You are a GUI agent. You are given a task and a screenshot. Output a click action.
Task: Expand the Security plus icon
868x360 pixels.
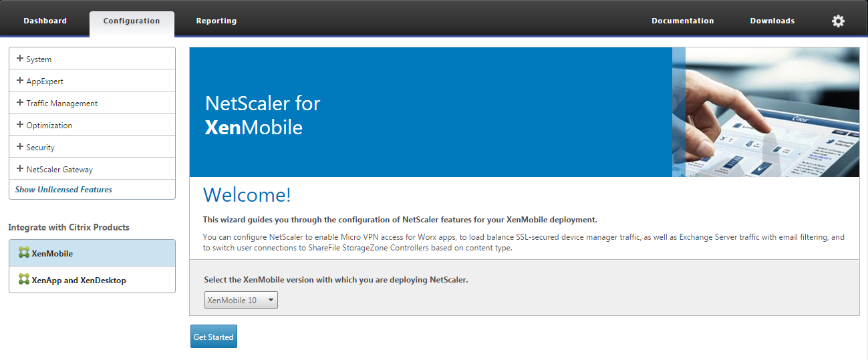pyautogui.click(x=20, y=147)
